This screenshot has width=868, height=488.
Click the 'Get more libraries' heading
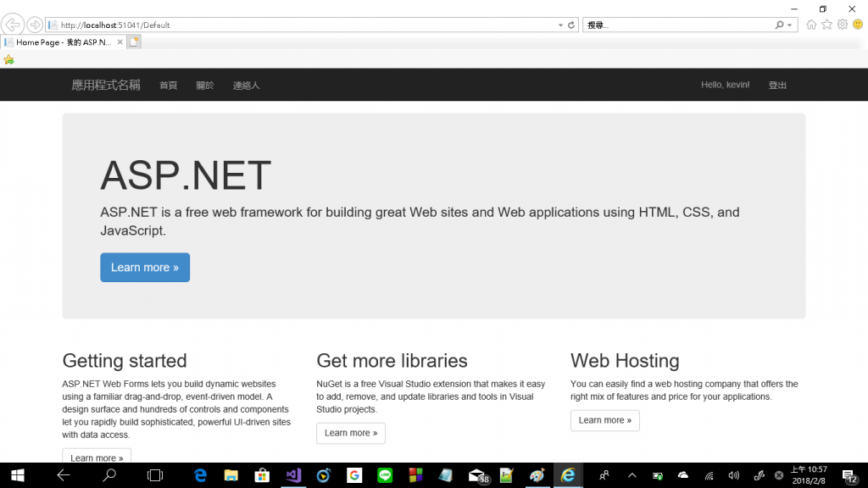tap(392, 361)
